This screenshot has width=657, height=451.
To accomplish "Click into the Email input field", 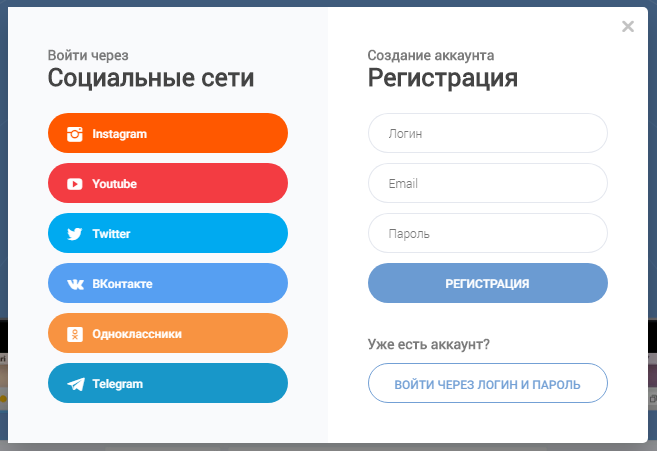I will tap(487, 183).
